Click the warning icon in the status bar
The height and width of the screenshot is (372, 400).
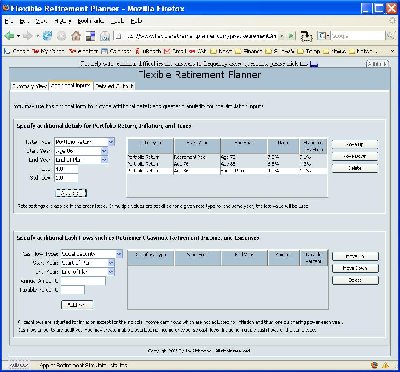(x=386, y=365)
